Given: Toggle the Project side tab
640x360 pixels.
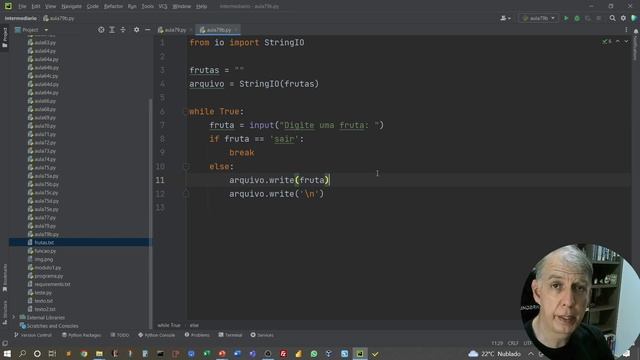Looking at the screenshot, I should [x=4, y=37].
